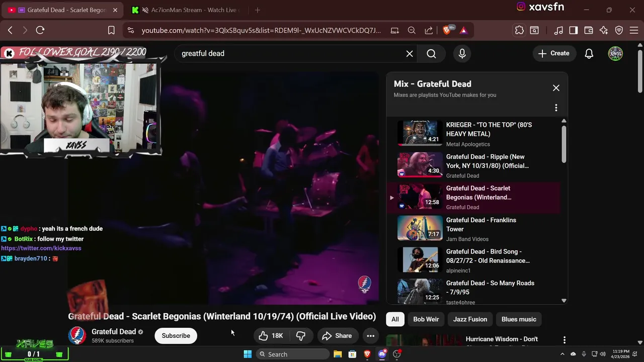Show hidden system tray icons chevron

[x=562, y=354]
